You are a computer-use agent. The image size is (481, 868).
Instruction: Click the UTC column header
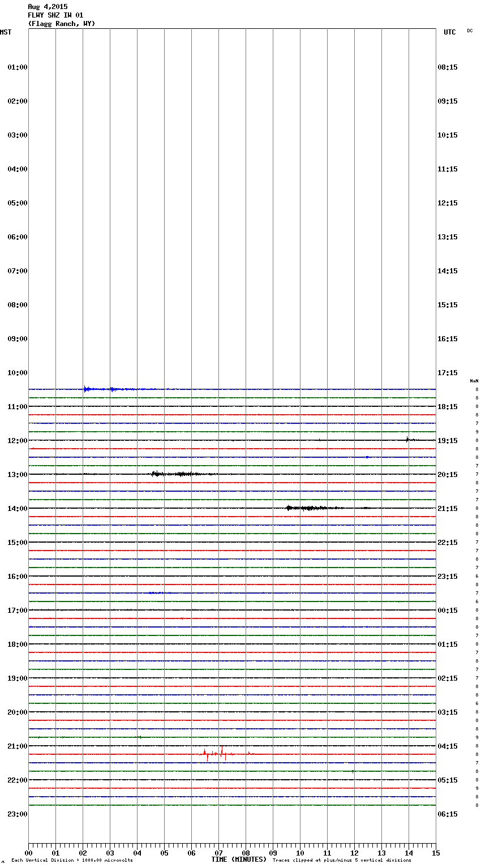450,32
